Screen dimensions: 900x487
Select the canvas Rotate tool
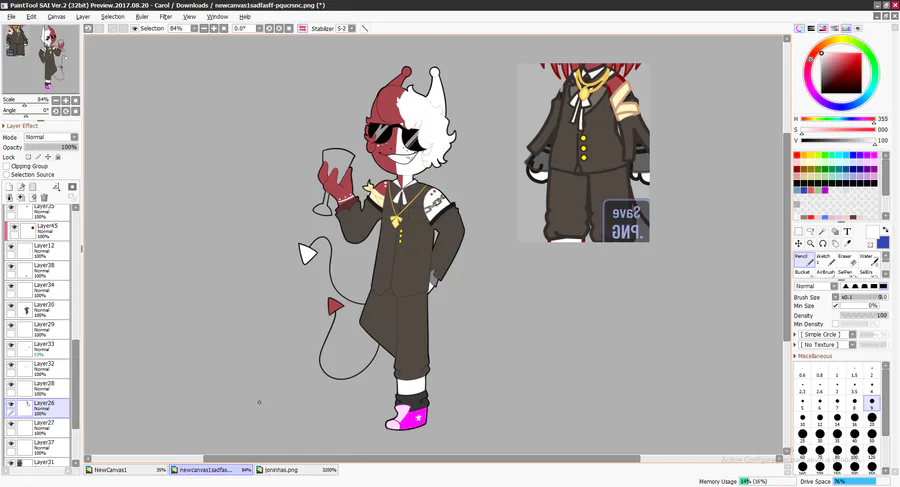coord(823,244)
